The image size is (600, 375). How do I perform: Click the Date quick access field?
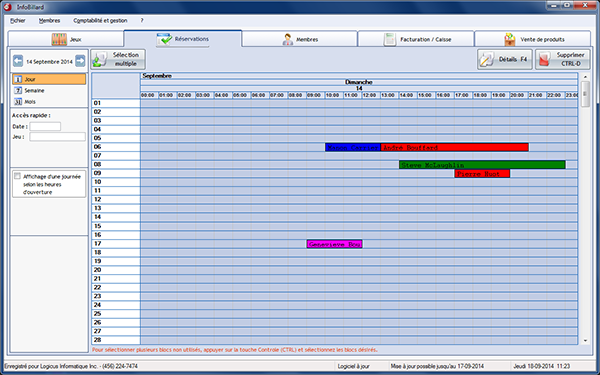coord(45,126)
